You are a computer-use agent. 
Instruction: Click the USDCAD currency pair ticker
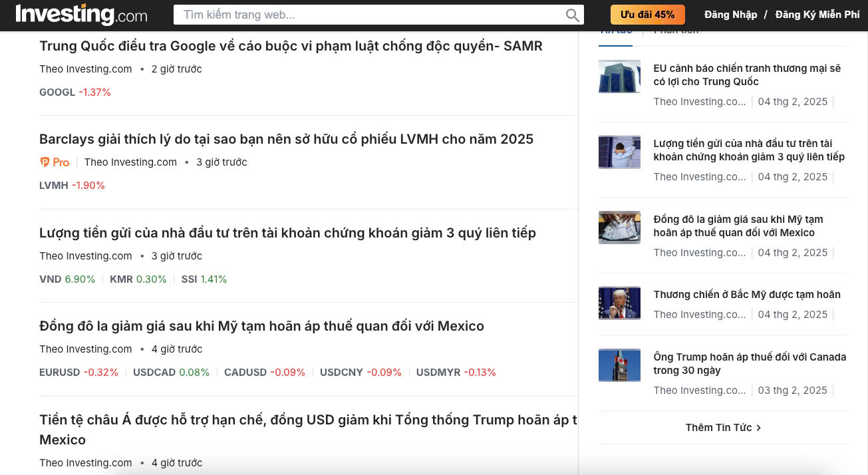click(154, 373)
